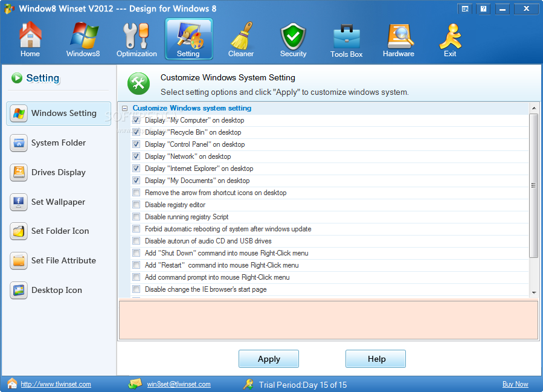Enable Disable registry editor checkbox
Viewport: 543px width, 392px height.
[137, 205]
